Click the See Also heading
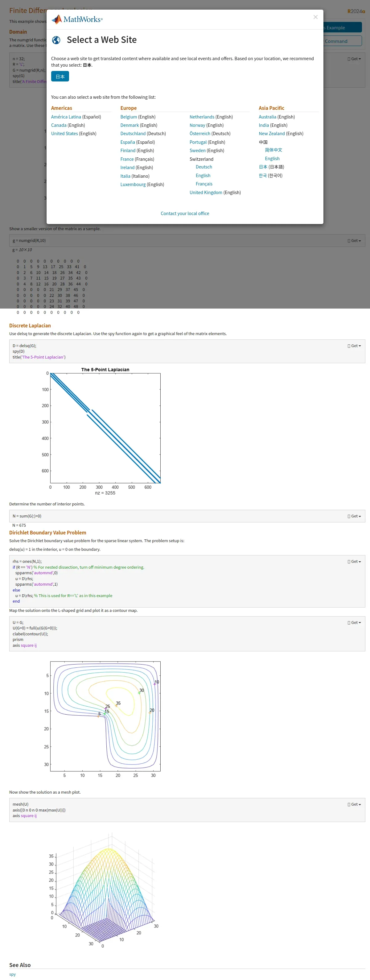Screen dimensions: 370x980 click(20, 965)
